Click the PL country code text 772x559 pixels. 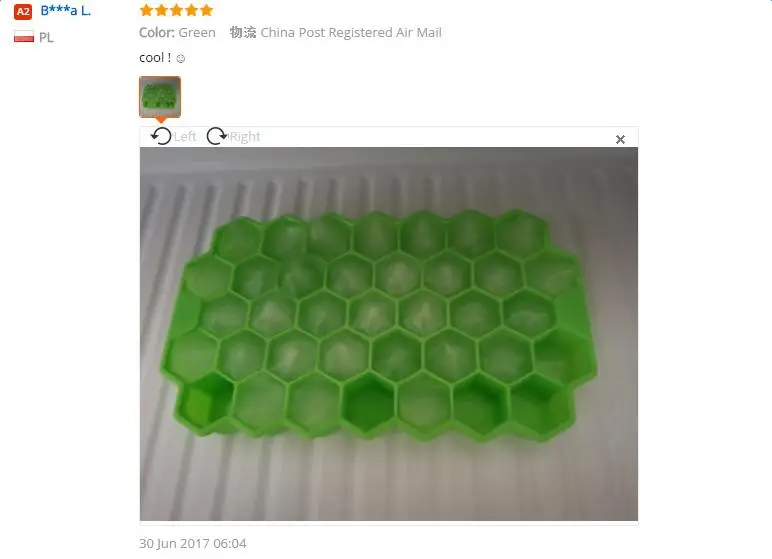pyautogui.click(x=46, y=37)
